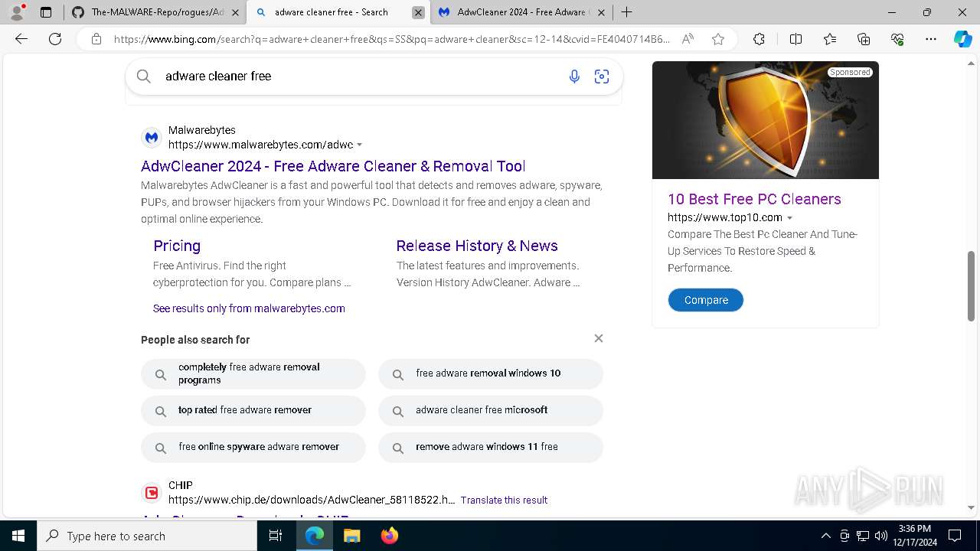Open Settings and more menu
980x551 pixels.
click(x=931, y=39)
